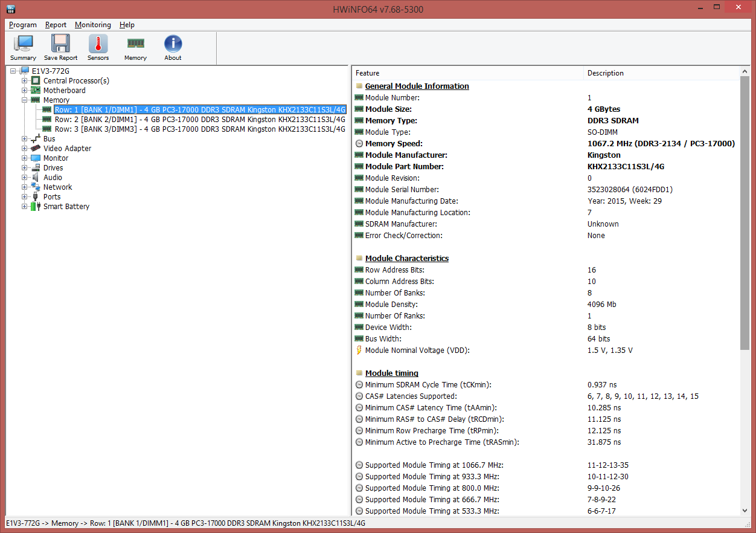Collapse the Memory tree node
756x533 pixels.
point(25,100)
